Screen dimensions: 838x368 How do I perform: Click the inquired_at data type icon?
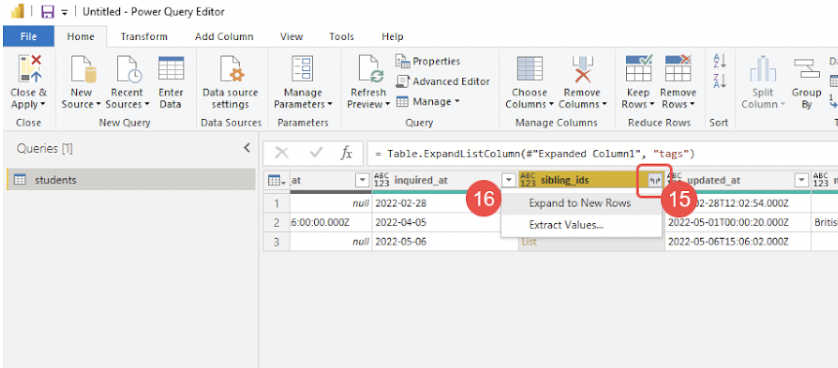tap(381, 181)
